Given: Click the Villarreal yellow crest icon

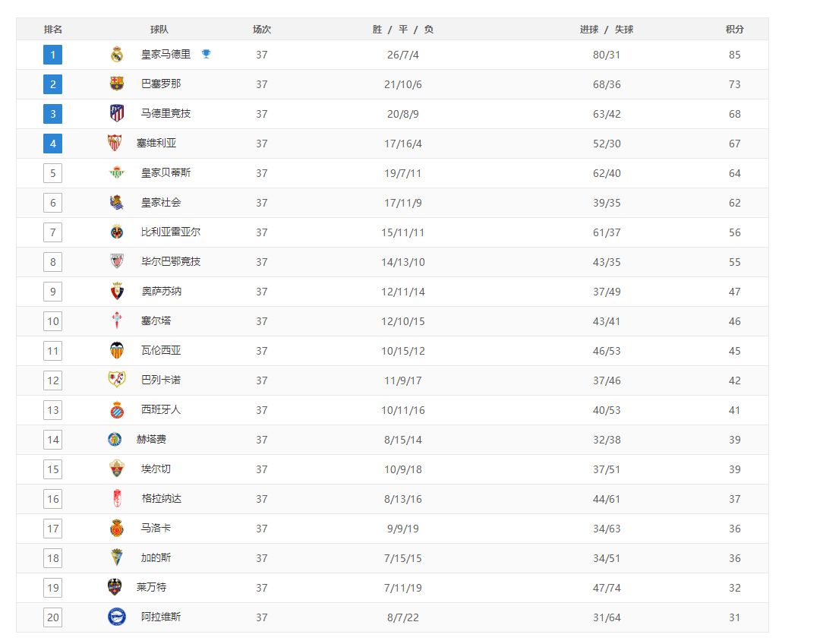Looking at the screenshot, I should pyautogui.click(x=117, y=232).
